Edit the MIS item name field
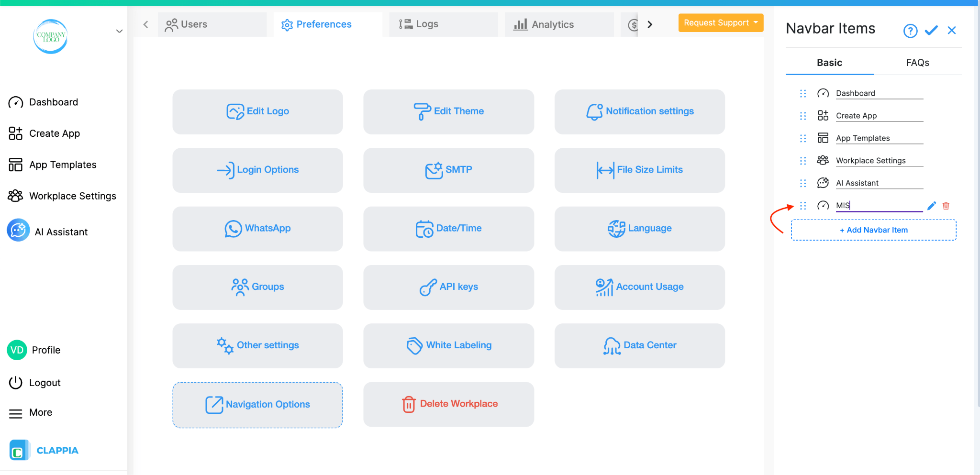Image resolution: width=980 pixels, height=475 pixels. [x=878, y=205]
